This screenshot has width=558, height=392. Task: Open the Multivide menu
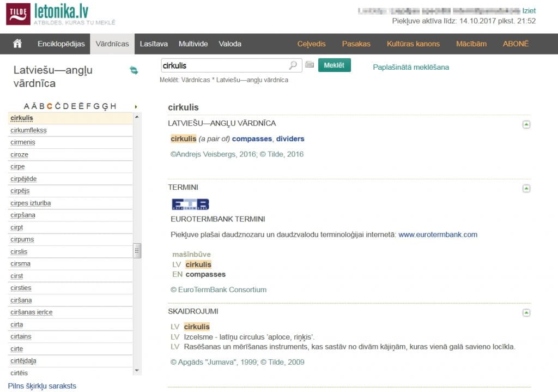(x=193, y=44)
